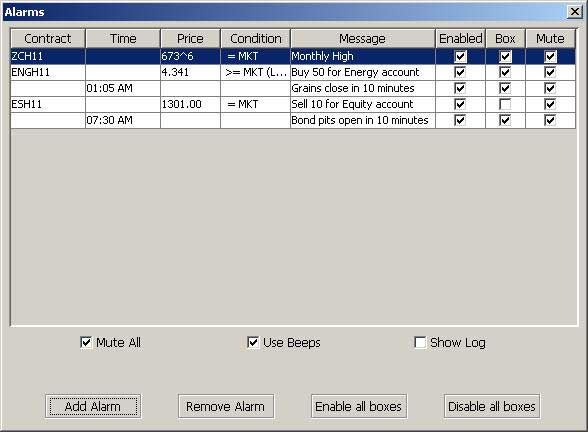Toggle the Mute All checkbox

click(86, 342)
